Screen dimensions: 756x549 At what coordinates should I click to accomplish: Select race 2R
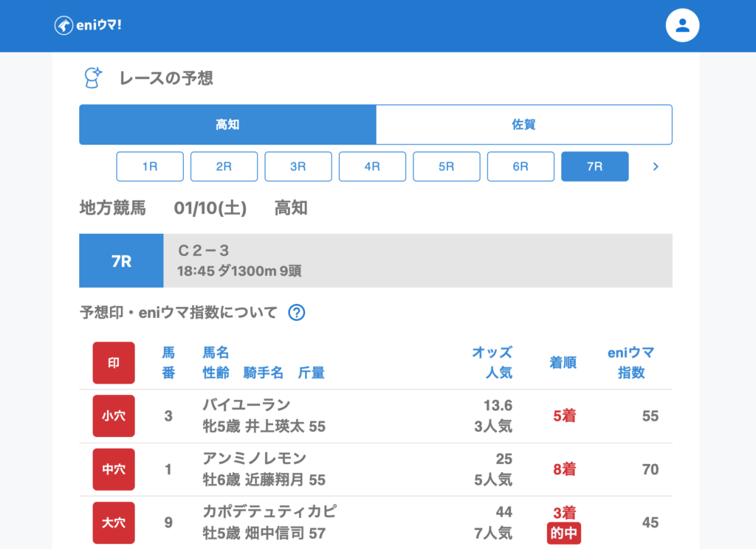(224, 167)
